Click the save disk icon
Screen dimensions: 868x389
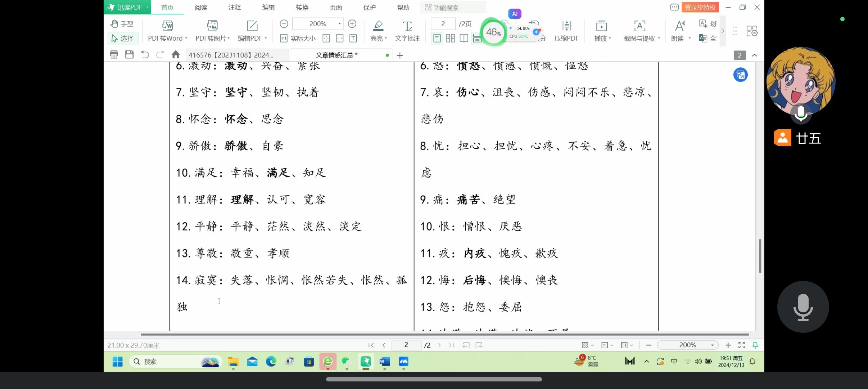(129, 55)
